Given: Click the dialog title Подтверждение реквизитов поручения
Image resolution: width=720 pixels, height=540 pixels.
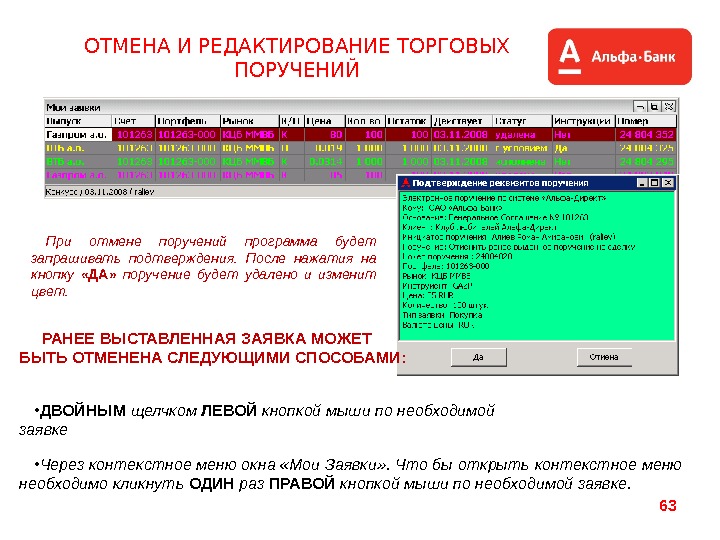Looking at the screenshot, I should 500,183.
